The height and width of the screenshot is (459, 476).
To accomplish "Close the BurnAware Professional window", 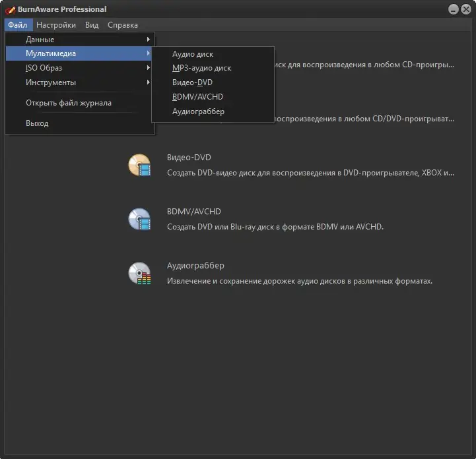I will (x=466, y=9).
